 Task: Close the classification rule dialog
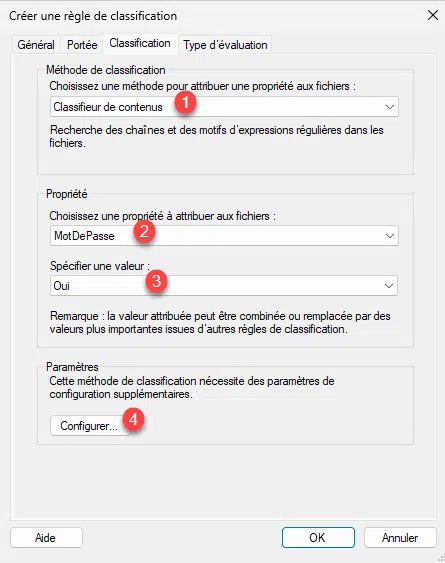[x=433, y=15]
